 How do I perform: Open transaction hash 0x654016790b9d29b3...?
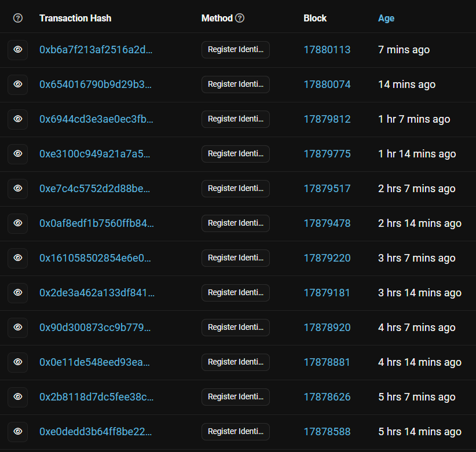tap(96, 84)
